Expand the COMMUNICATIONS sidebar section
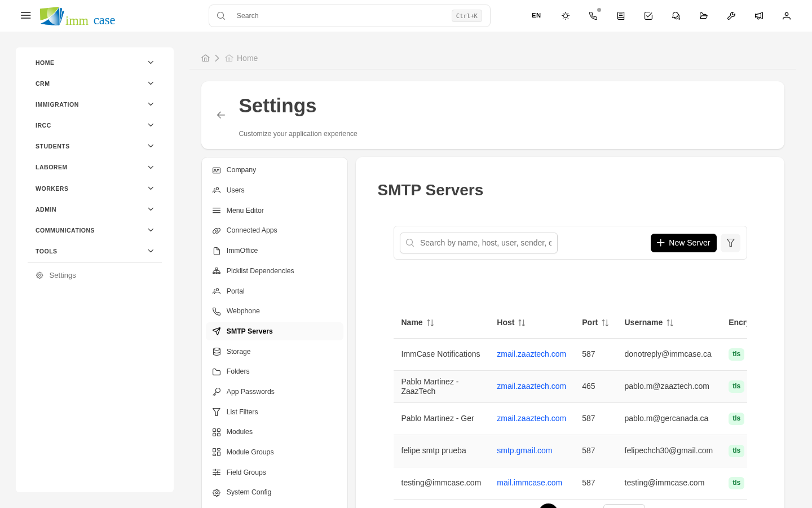Image resolution: width=812 pixels, height=508 pixels. click(95, 230)
